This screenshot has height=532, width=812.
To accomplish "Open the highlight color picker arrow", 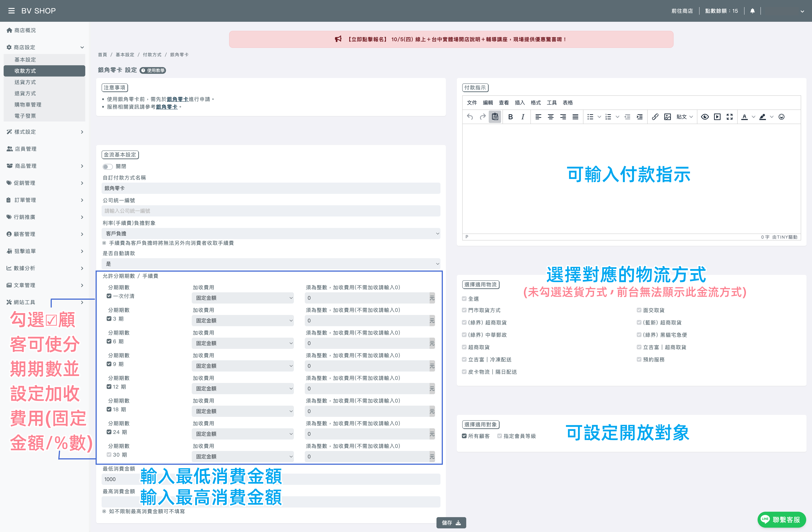I will [x=772, y=117].
